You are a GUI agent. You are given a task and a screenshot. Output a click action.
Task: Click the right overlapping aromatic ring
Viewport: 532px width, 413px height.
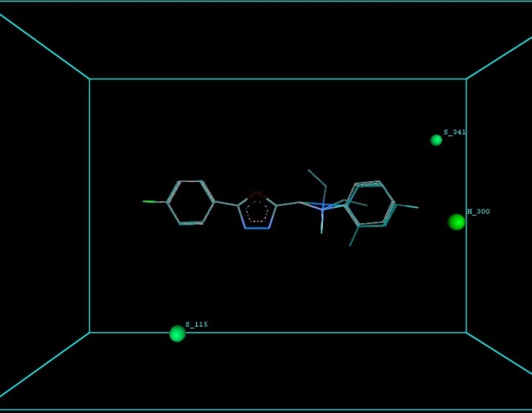pyautogui.click(x=369, y=204)
